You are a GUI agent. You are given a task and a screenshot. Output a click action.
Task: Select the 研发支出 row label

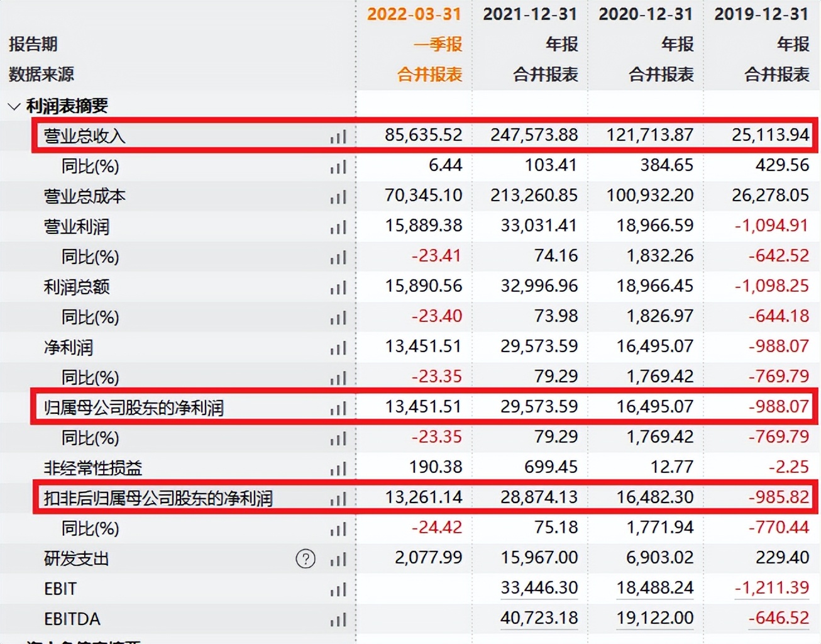pos(76,558)
